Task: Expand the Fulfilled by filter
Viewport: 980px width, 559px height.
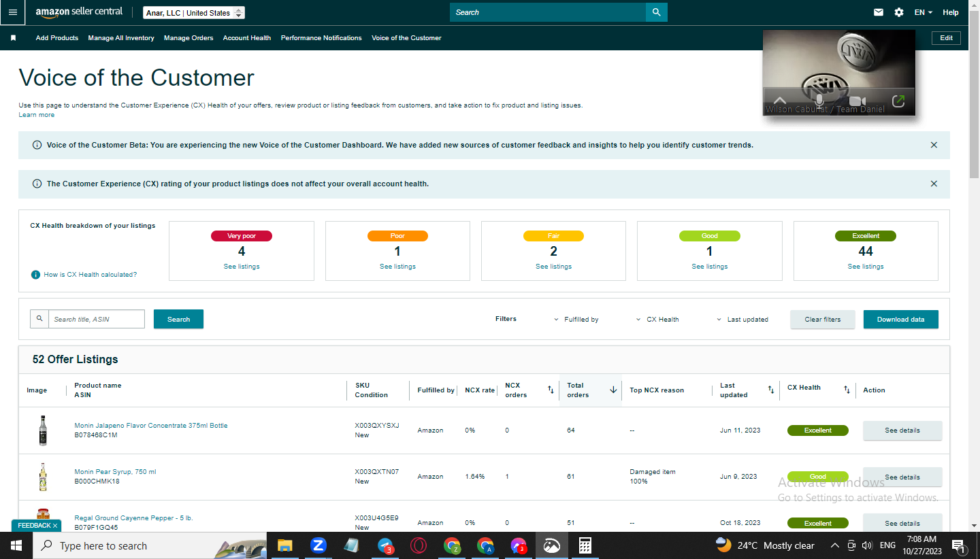Action: [x=576, y=319]
